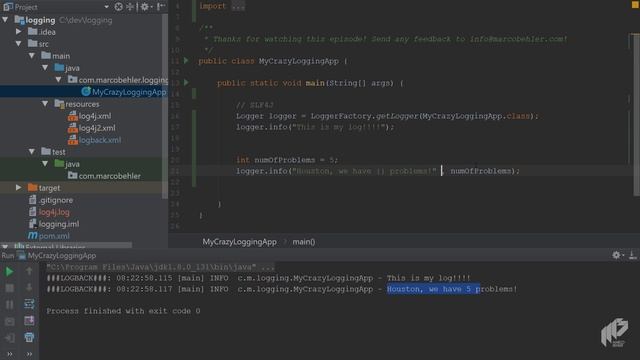Screen dimensions: 640x360
Task: Click the scroll-from-source target icon
Action: (x=118, y=7)
